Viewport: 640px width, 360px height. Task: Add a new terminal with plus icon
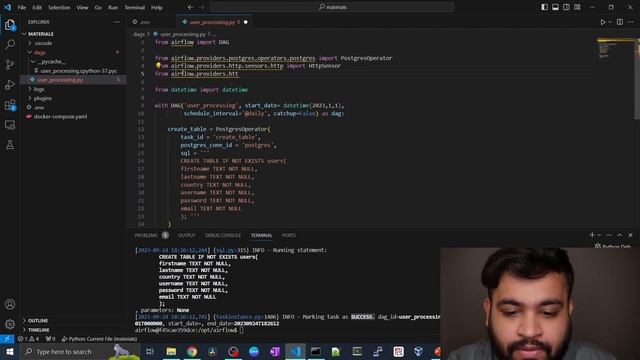click(592, 235)
